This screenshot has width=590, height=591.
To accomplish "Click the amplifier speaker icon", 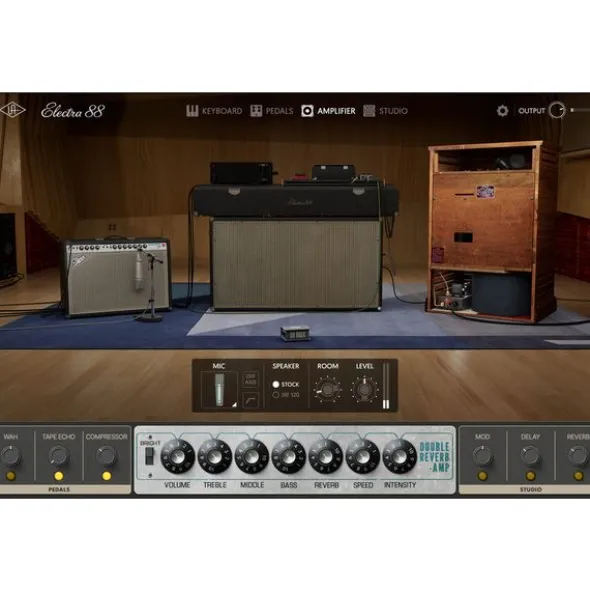I will click(x=307, y=111).
